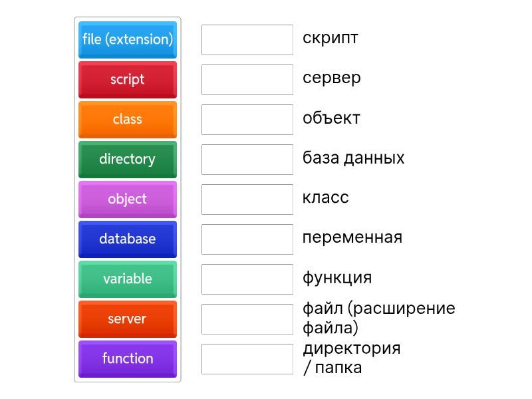Click the green 'directory' tile
The image size is (532, 399).
pos(127,159)
